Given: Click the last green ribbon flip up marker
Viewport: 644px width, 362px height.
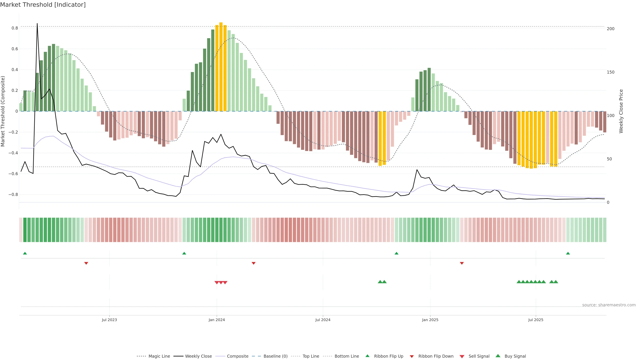Looking at the screenshot, I should [568, 253].
